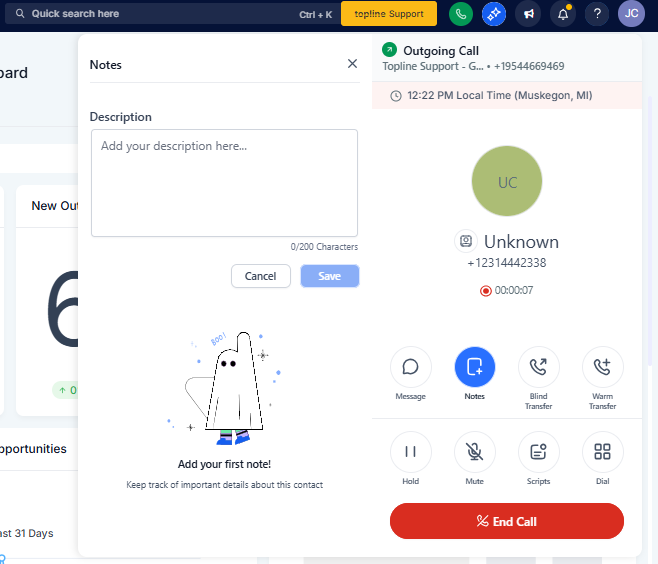The width and height of the screenshot is (658, 564).
Task: Start a Blind Transfer
Action: click(x=538, y=367)
